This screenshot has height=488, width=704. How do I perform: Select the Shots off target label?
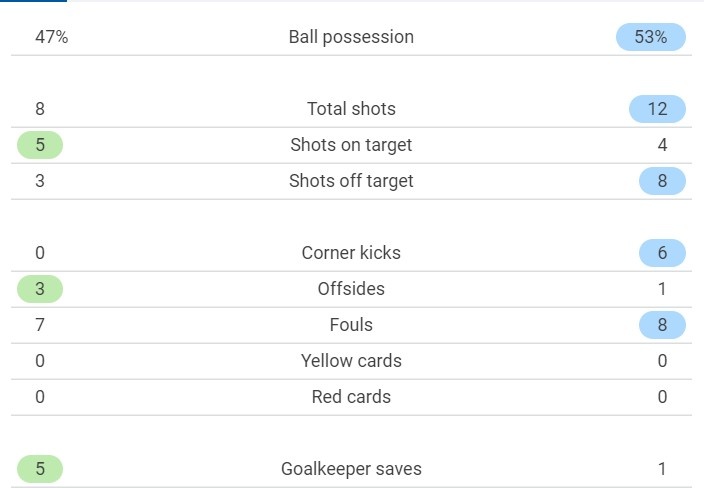pos(351,181)
